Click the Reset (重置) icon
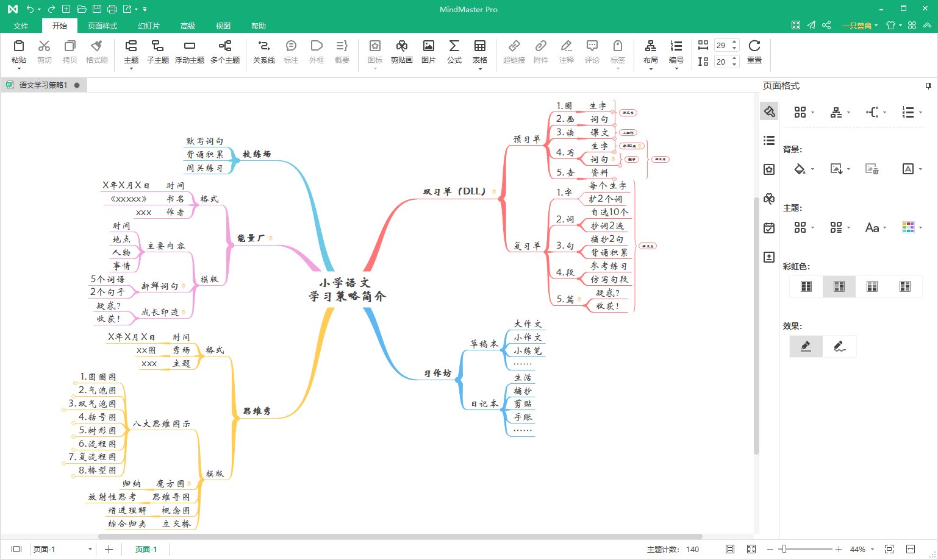 pyautogui.click(x=754, y=52)
